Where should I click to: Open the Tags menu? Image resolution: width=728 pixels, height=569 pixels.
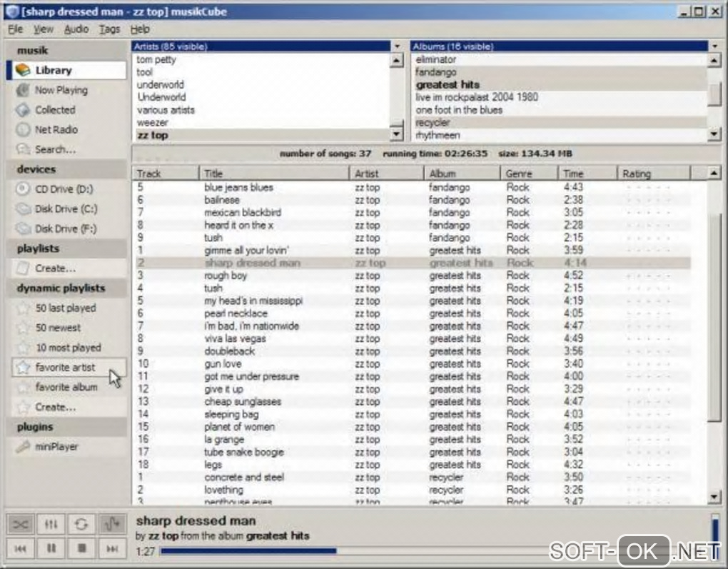(x=110, y=29)
